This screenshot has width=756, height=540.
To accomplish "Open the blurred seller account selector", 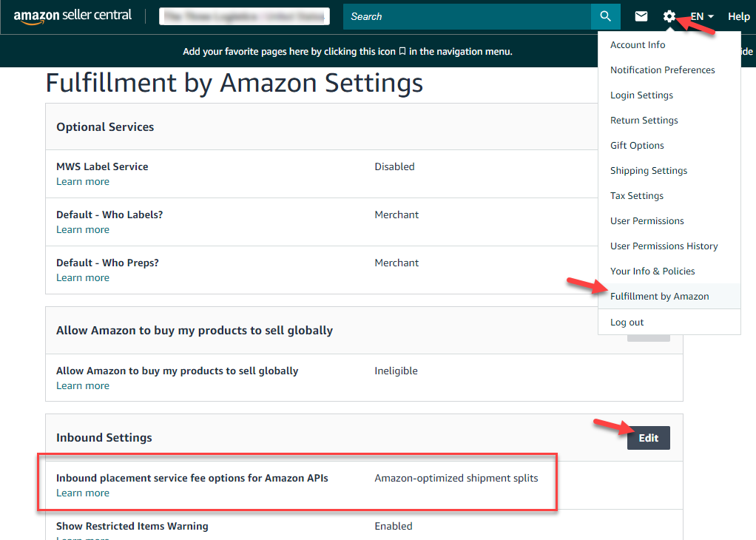I will [x=244, y=16].
